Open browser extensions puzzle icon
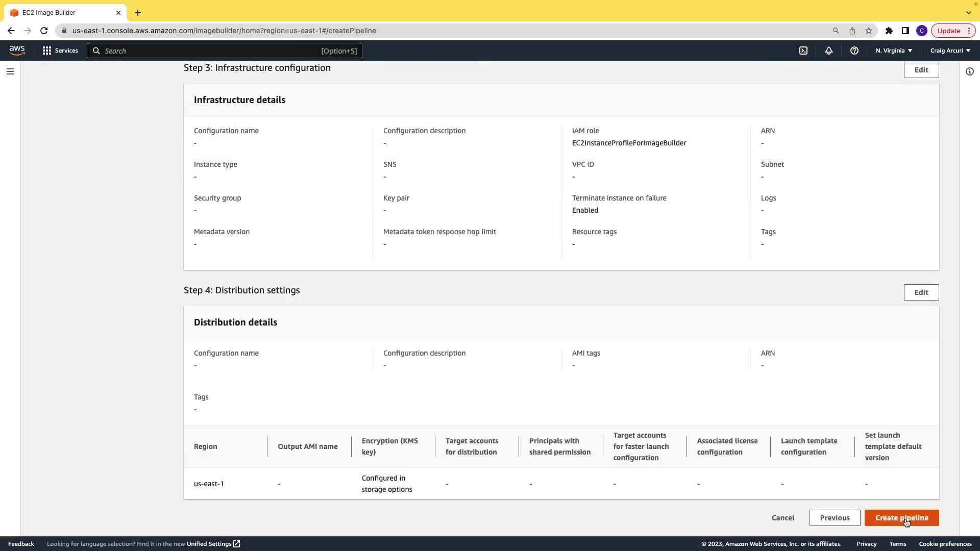Image resolution: width=980 pixels, height=551 pixels. coord(889,31)
